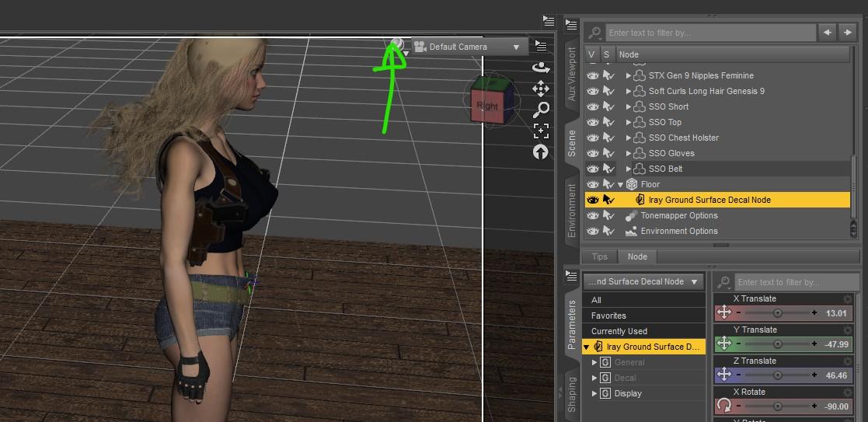Open the Scene pane options menu
Image resolution: width=868 pixels, height=422 pixels.
(571, 25)
